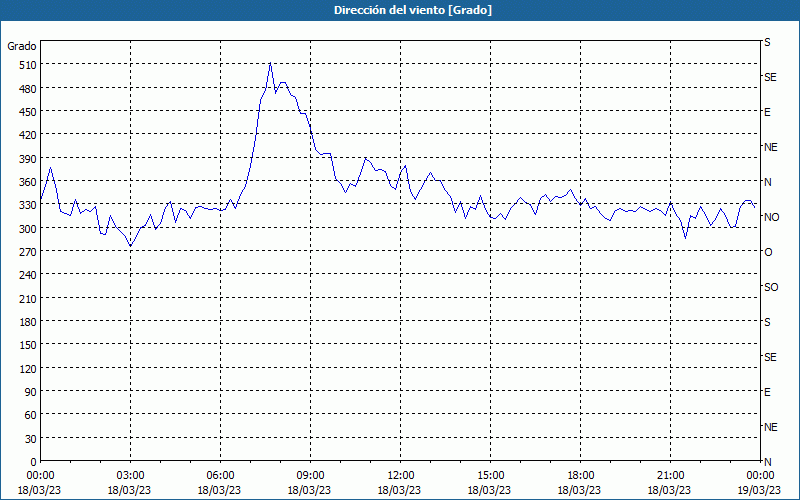Select the N compass label on the 360 gridline
Image resolution: width=800 pixels, height=500 pixels.
pos(767,182)
